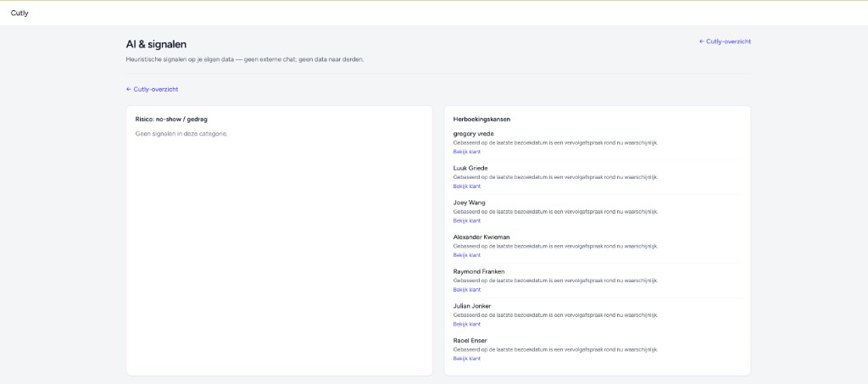Open Bekijk klant for Julian Jonker

tap(467, 324)
